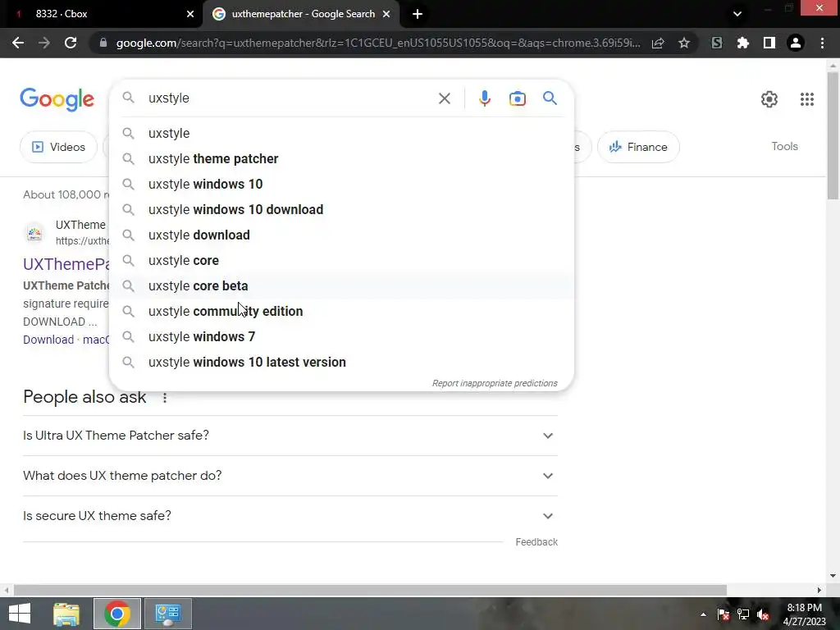Open Google quick settings gear

(x=769, y=99)
